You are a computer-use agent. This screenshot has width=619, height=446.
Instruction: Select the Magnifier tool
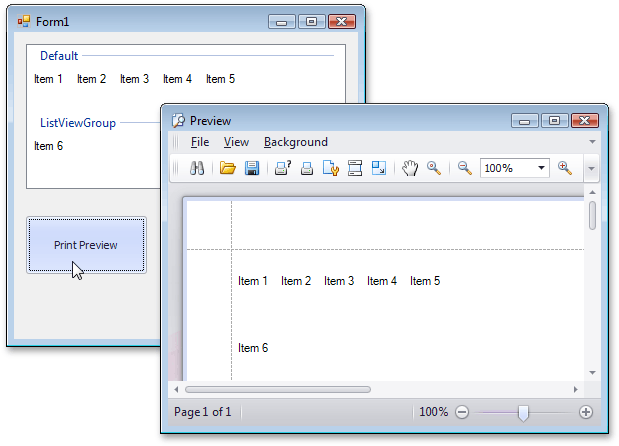click(433, 168)
